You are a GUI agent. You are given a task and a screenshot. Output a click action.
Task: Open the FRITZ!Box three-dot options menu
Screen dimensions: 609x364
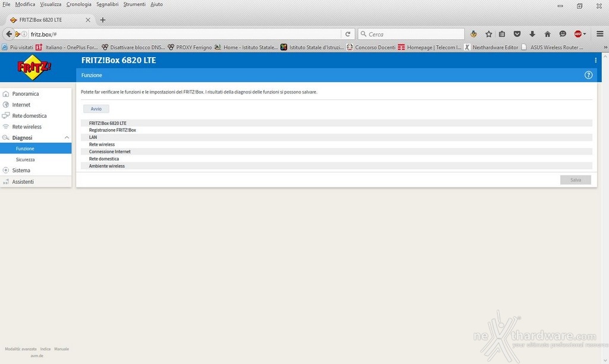pos(595,60)
